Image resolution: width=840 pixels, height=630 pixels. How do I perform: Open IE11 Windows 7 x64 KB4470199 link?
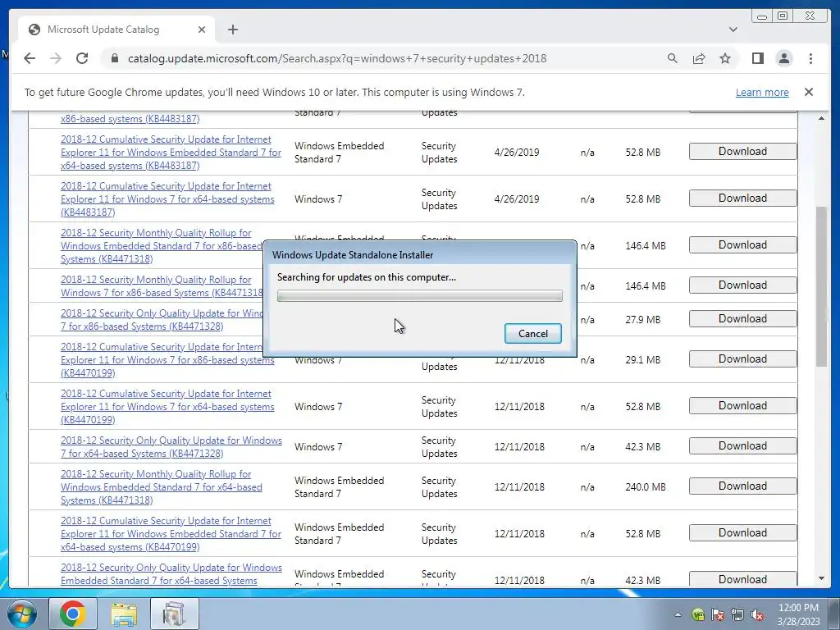coord(167,407)
